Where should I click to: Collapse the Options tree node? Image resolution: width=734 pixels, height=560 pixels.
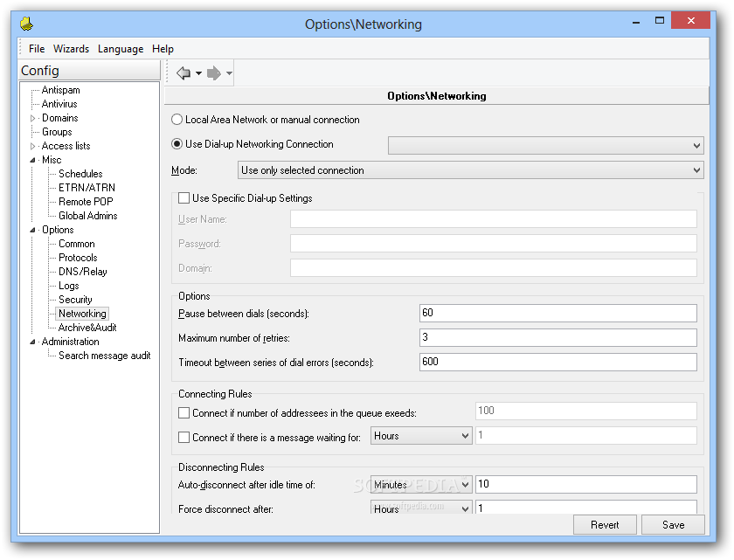33,230
